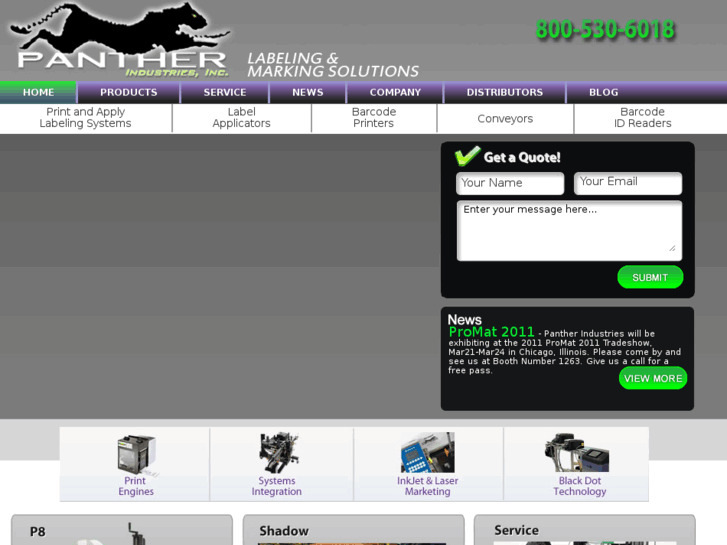Focus the Your Name input field
The image size is (727, 545).
[x=510, y=183]
